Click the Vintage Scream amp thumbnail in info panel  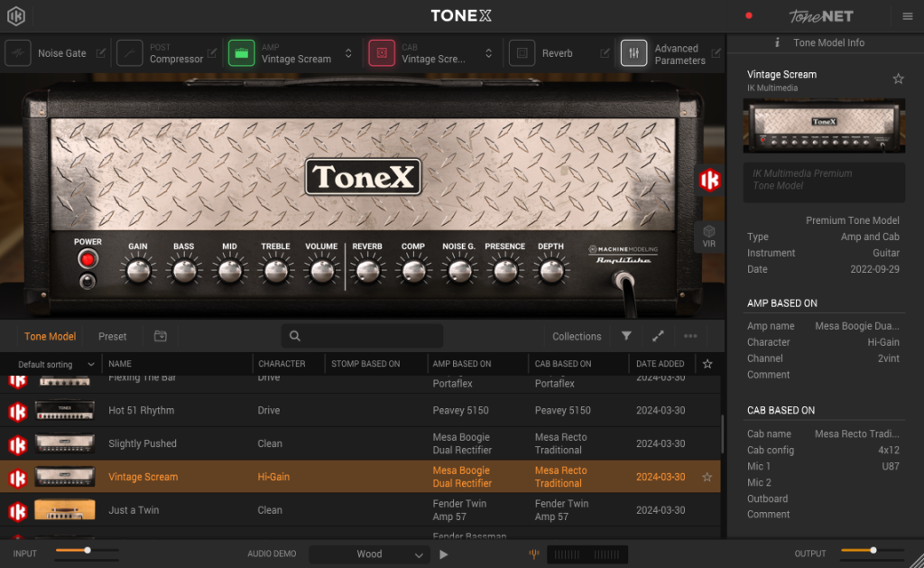click(x=824, y=126)
